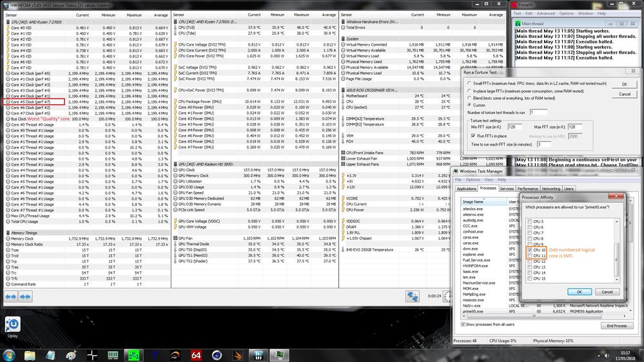Click the notepad-like taskbar icon

point(50,356)
